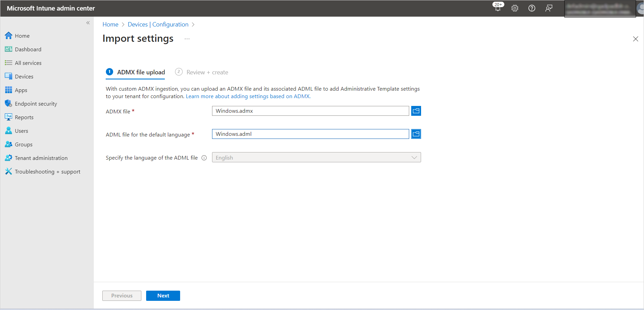Open the notifications bell icon
644x310 pixels.
[x=498, y=8]
